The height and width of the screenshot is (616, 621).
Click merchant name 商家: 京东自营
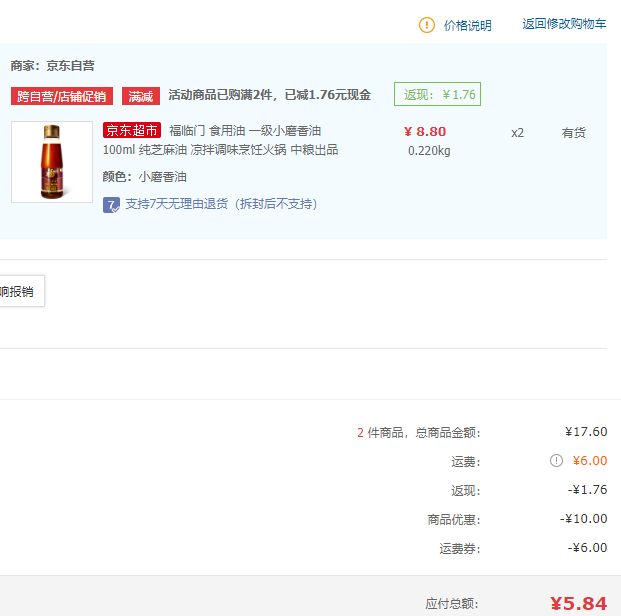point(52,65)
